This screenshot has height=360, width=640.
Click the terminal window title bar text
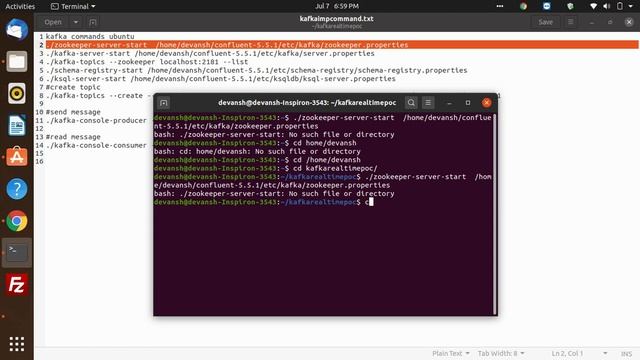307,103
